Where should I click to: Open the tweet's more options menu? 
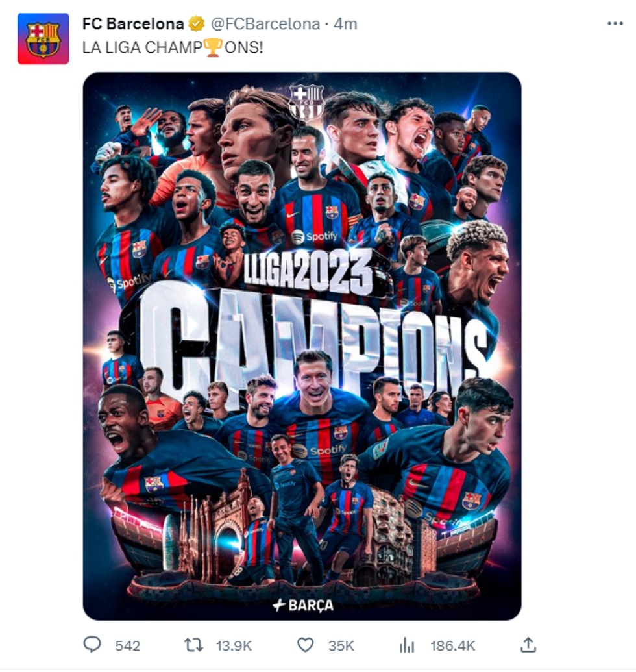click(615, 24)
